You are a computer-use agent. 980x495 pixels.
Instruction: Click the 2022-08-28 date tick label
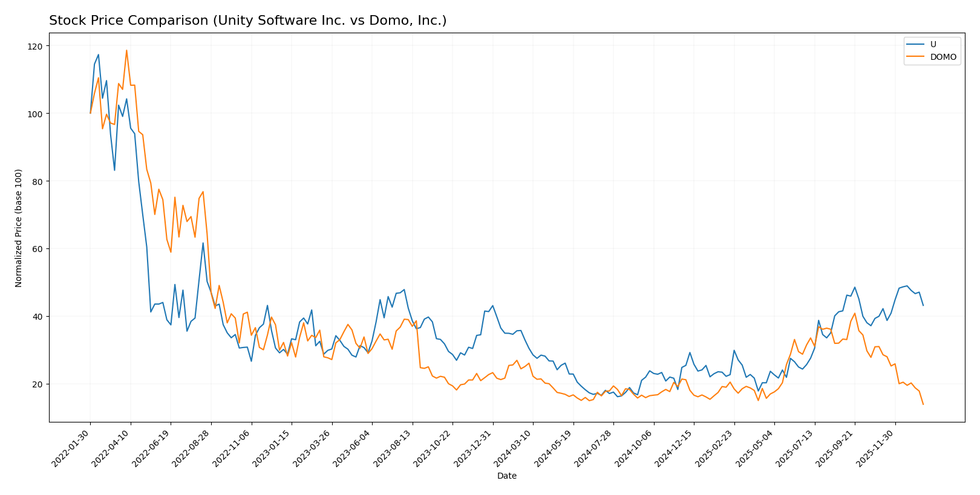pyautogui.click(x=191, y=448)
